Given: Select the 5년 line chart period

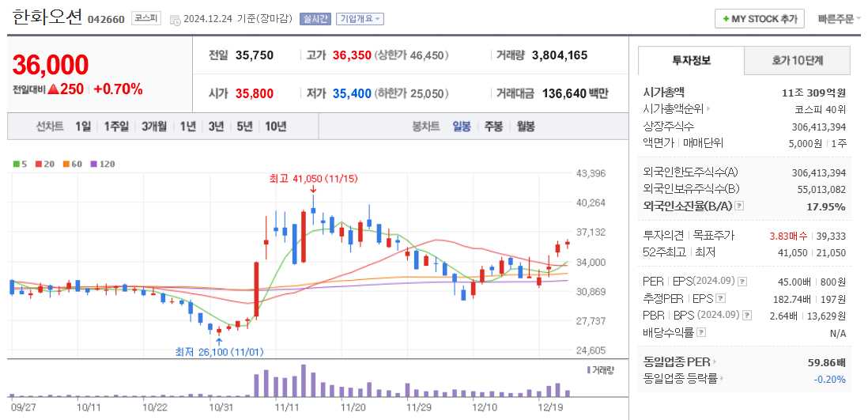Looking at the screenshot, I should tap(245, 127).
